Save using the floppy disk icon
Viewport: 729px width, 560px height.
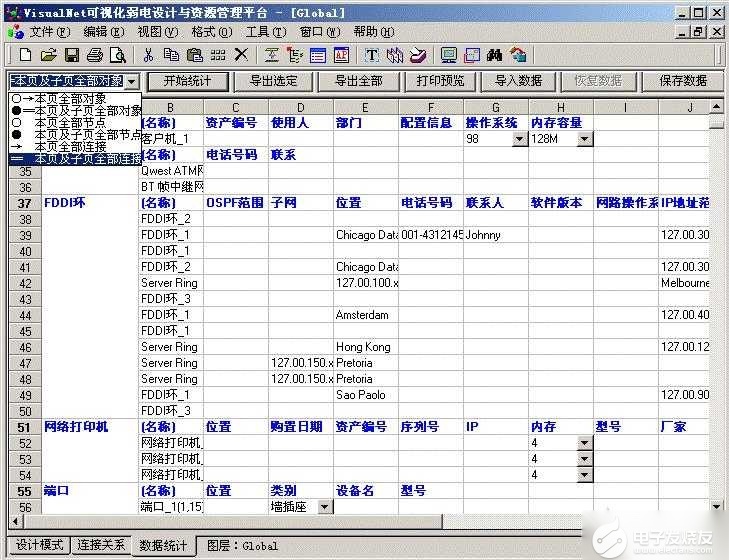click(x=72, y=55)
